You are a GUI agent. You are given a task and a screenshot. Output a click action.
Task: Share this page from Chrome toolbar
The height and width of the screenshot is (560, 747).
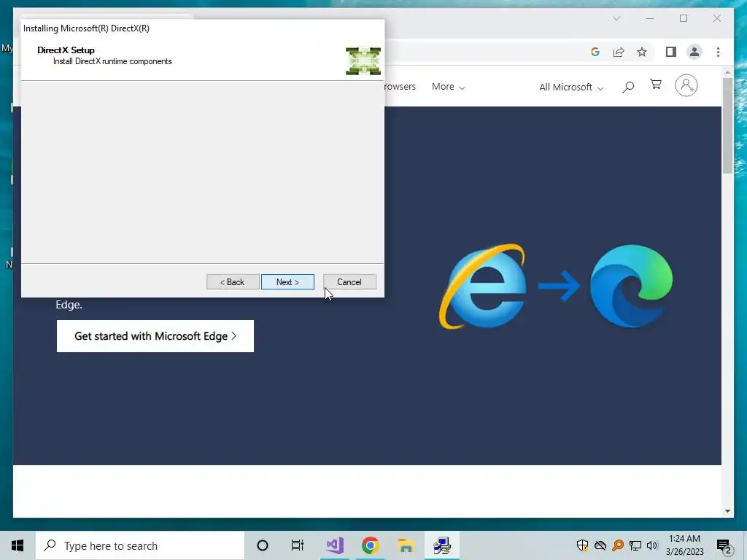point(619,52)
